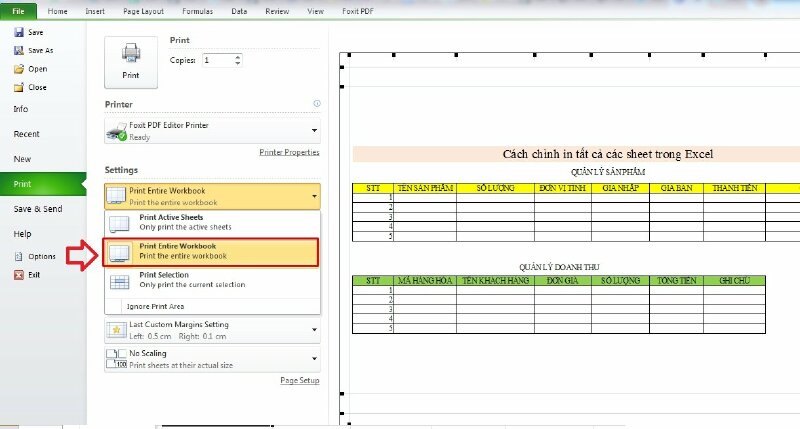Click the Copies number field
This screenshot has height=429, width=800.
tap(218, 60)
